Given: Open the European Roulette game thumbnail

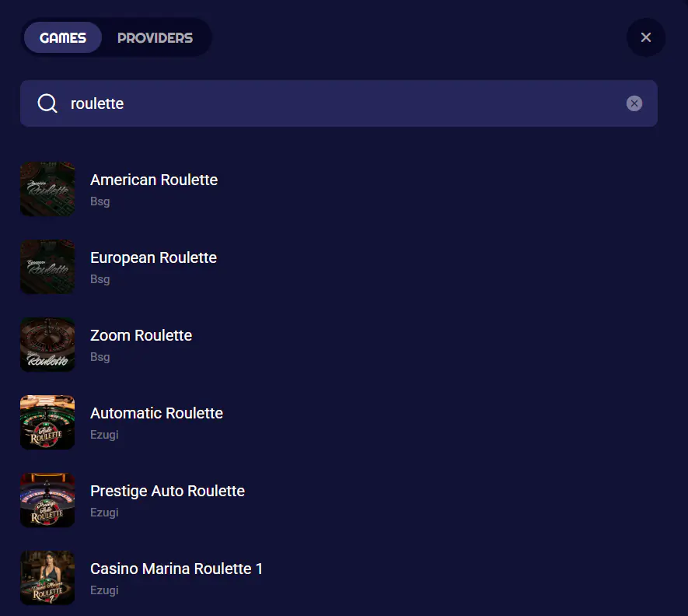Looking at the screenshot, I should [x=47, y=267].
